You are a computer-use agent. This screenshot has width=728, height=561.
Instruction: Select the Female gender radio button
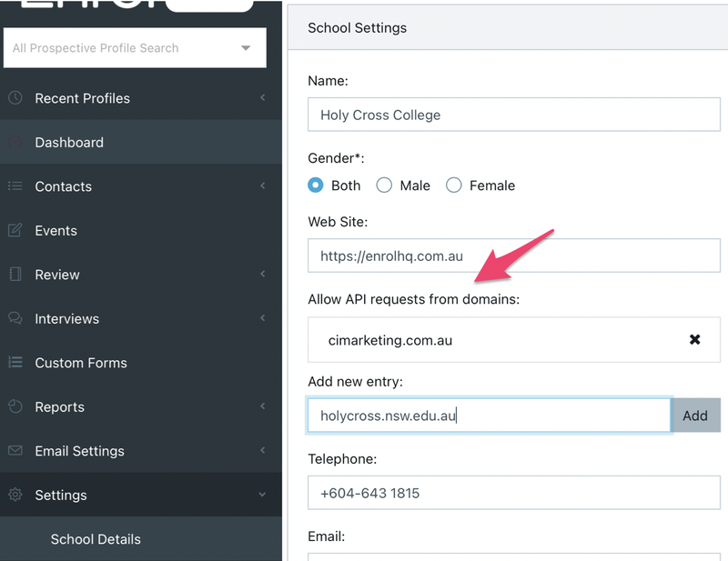pyautogui.click(x=453, y=185)
